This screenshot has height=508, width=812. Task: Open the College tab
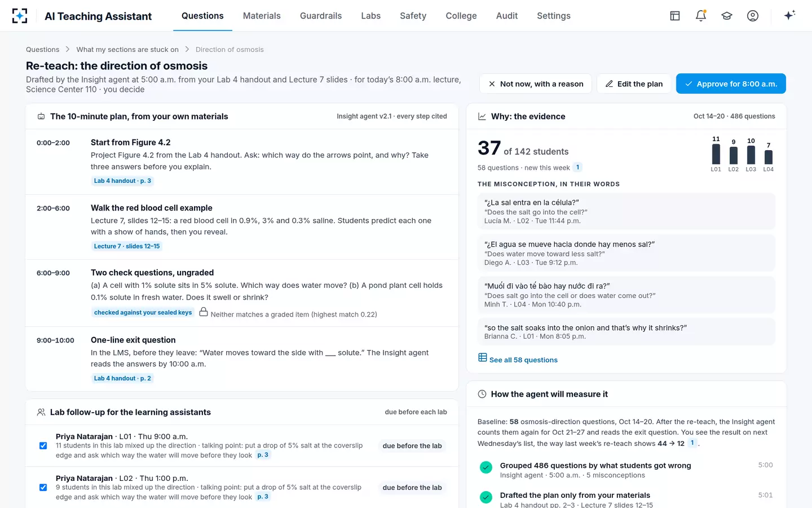pos(461,16)
